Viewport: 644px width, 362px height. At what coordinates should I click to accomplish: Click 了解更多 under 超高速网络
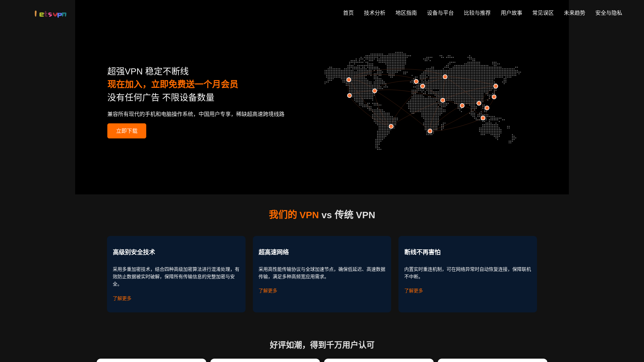268,291
